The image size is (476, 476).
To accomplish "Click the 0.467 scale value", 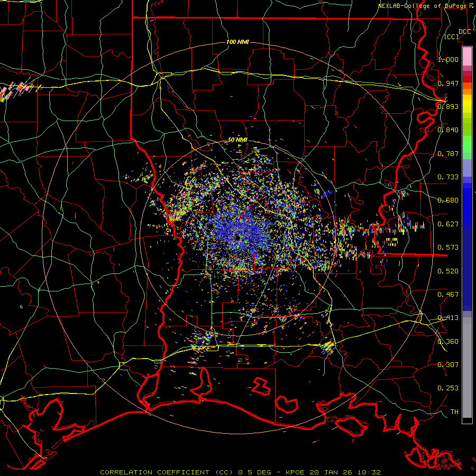I will [x=448, y=295].
